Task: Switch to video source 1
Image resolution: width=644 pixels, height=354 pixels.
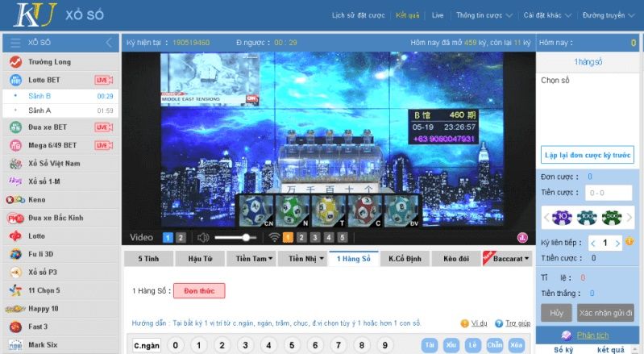Action: (x=168, y=237)
